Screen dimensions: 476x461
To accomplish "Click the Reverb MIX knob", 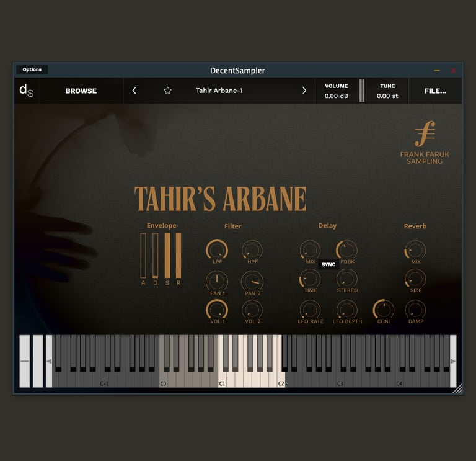I will (415, 250).
